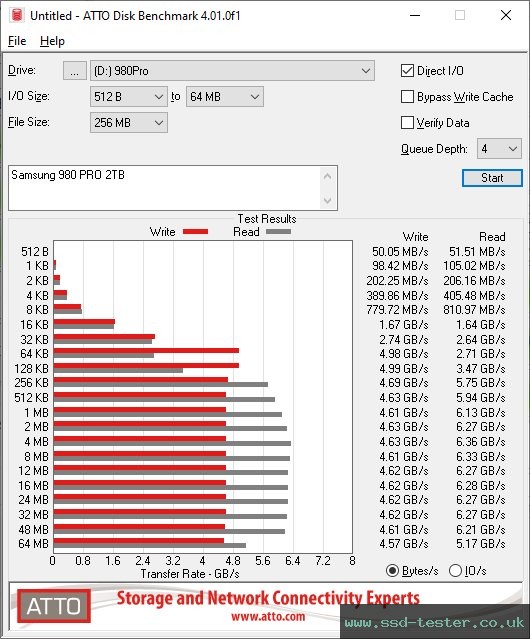The width and height of the screenshot is (530, 639).
Task: Open the Help menu
Action: [52, 41]
